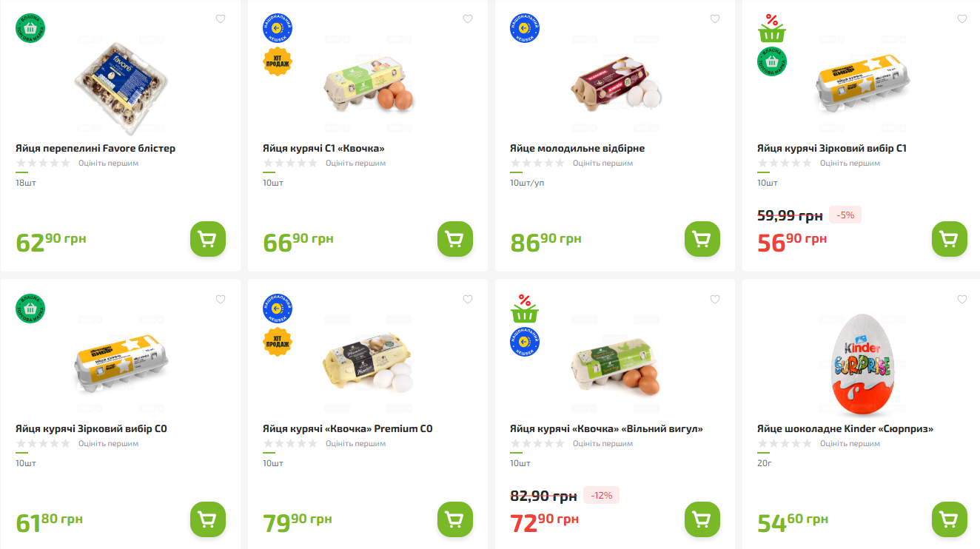980x549 pixels.
Task: Click third star rating for Kinder Surprise
Action: [784, 443]
